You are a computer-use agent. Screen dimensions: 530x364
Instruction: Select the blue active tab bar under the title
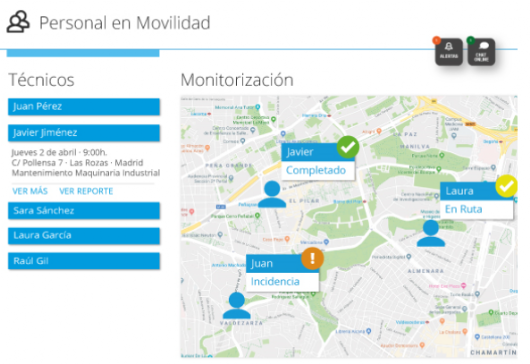(83, 53)
